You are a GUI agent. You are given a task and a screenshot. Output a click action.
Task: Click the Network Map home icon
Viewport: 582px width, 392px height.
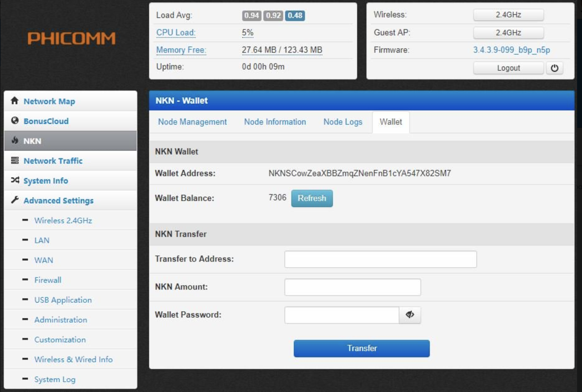click(15, 101)
